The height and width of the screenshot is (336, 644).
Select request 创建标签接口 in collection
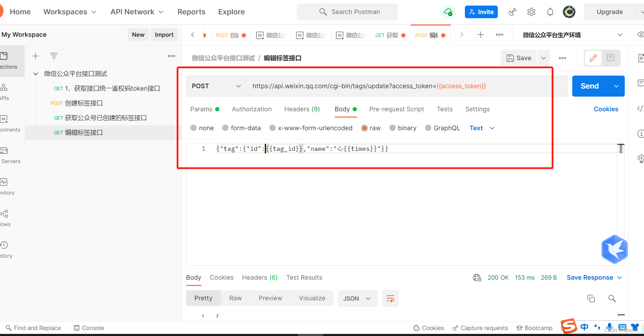(x=84, y=103)
